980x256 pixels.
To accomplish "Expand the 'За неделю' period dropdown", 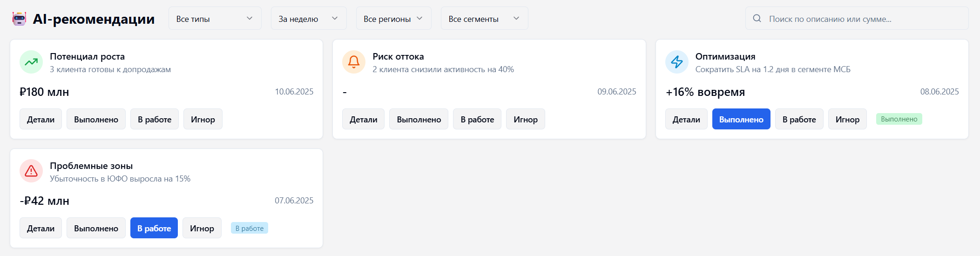I will point(308,19).
